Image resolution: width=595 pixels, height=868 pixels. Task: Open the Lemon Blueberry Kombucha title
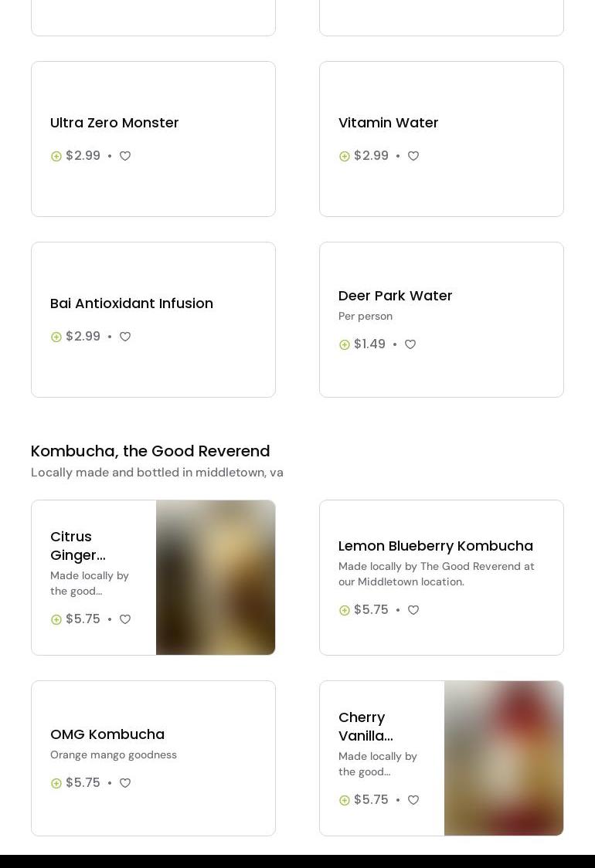point(435,546)
